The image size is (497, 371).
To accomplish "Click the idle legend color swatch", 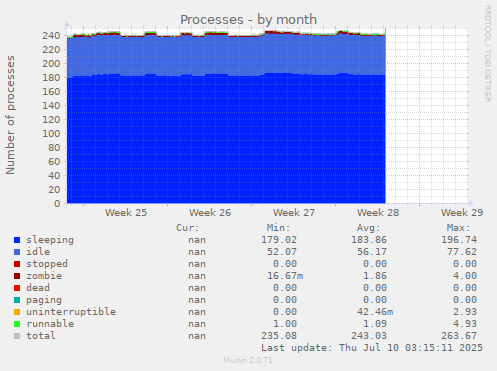I will (x=17, y=252).
